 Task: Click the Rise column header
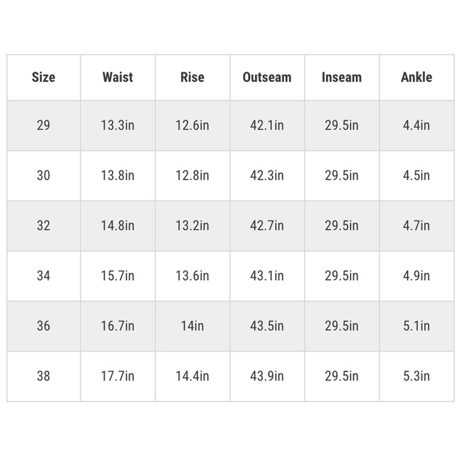point(192,77)
